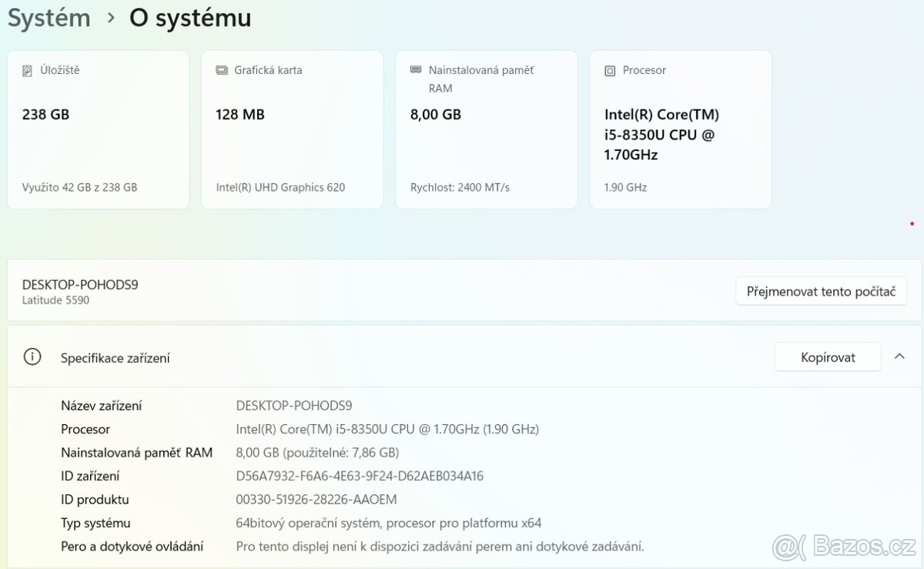Click Přejmenovat tento počítač
Image resolution: width=924 pixels, height=569 pixels.
pyautogui.click(x=821, y=291)
